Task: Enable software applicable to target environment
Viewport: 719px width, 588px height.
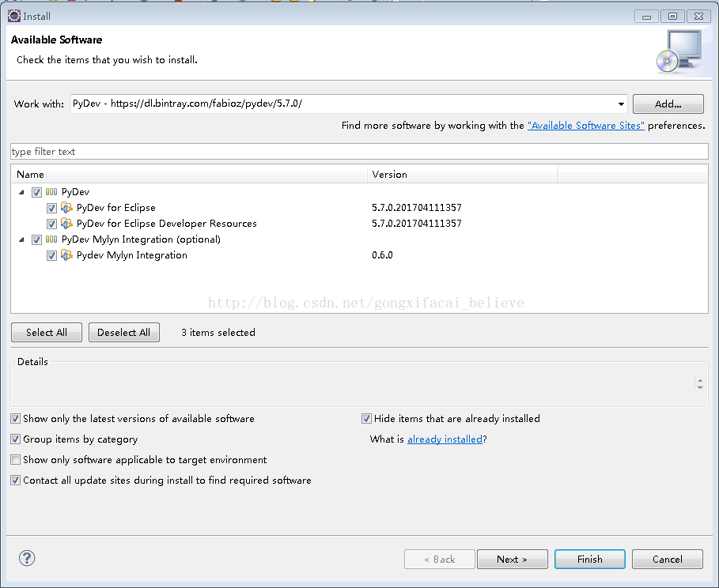Action: tap(16, 460)
